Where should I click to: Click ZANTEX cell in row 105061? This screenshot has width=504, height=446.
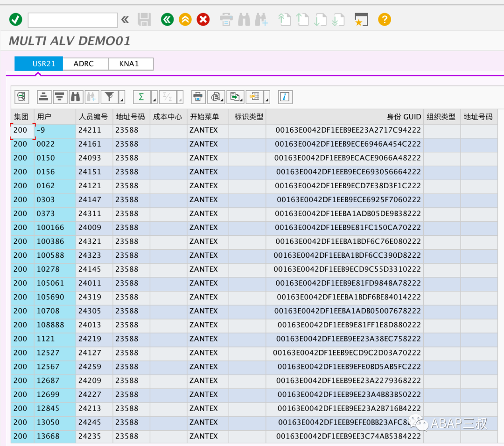click(208, 283)
